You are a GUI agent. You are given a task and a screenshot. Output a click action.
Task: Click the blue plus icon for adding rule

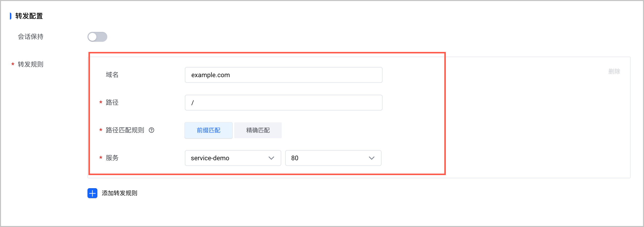click(92, 193)
